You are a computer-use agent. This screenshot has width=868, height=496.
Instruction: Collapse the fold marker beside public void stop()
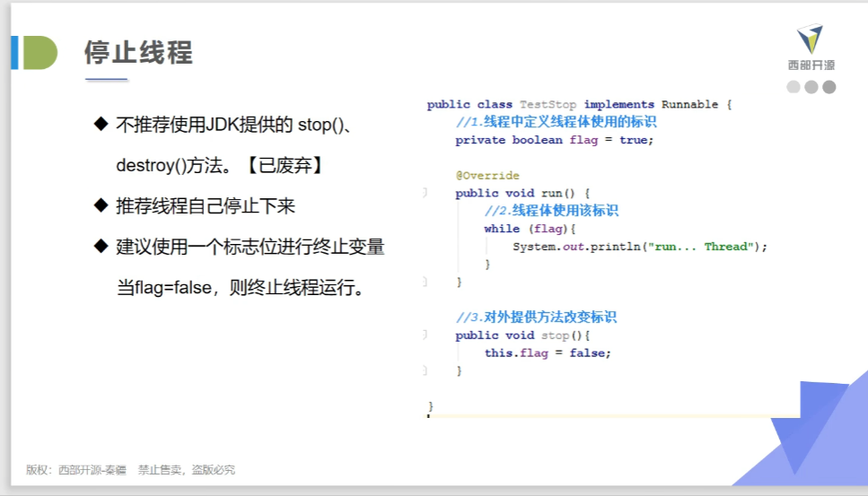pyautogui.click(x=425, y=335)
